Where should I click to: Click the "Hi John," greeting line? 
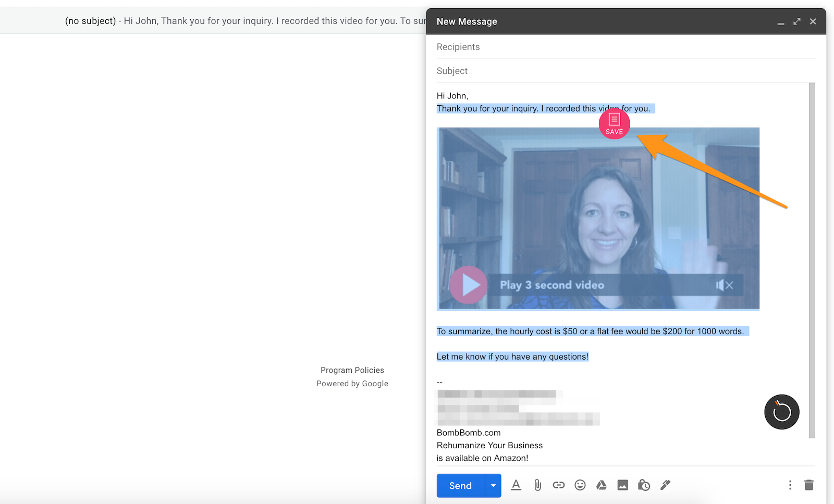click(x=452, y=96)
